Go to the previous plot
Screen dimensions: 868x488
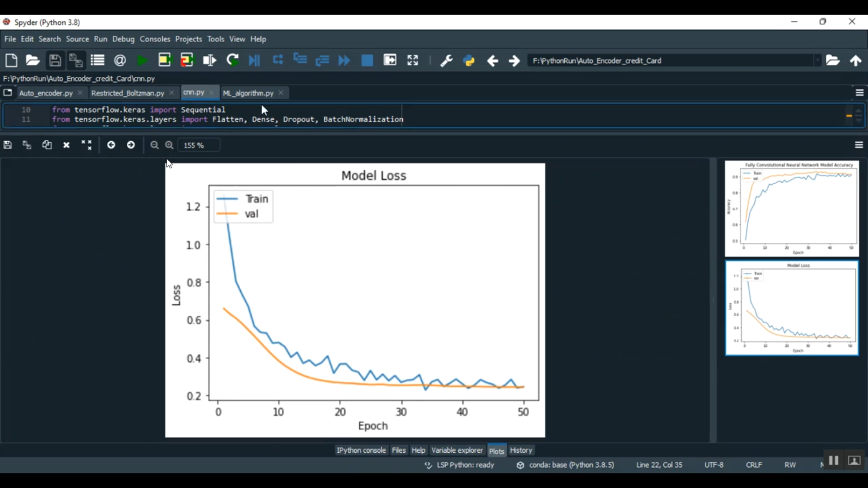click(x=111, y=145)
